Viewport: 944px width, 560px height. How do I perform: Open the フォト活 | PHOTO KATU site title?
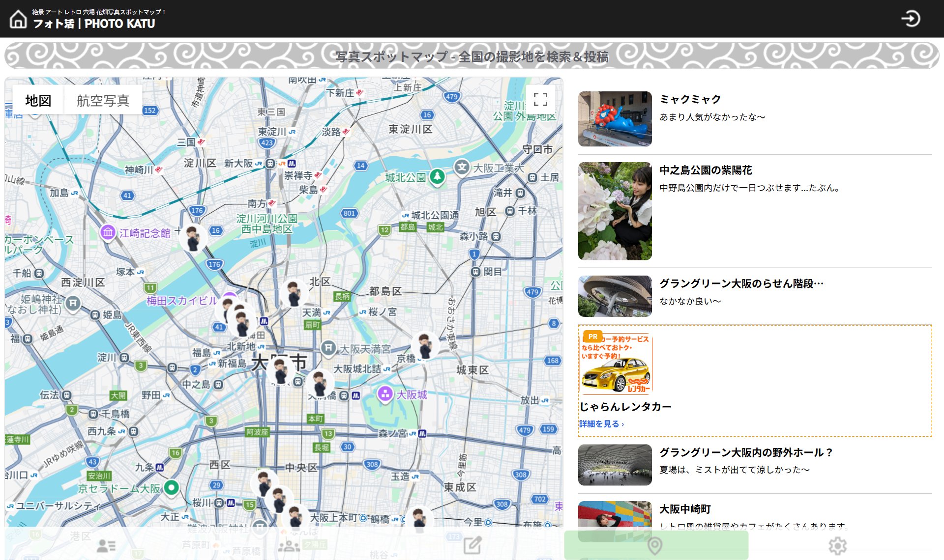[94, 24]
